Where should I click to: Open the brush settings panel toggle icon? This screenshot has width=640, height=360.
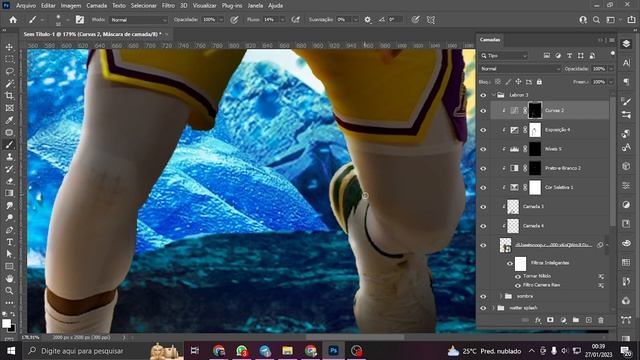[80, 20]
